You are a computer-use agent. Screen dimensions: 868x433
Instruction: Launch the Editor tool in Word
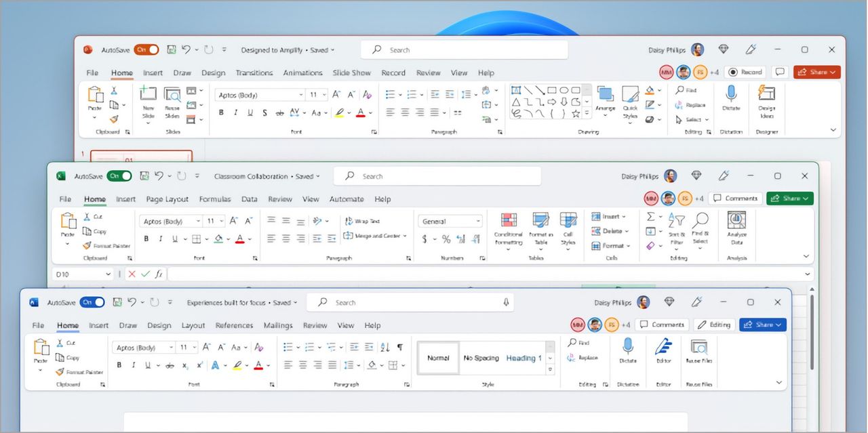[x=663, y=352]
